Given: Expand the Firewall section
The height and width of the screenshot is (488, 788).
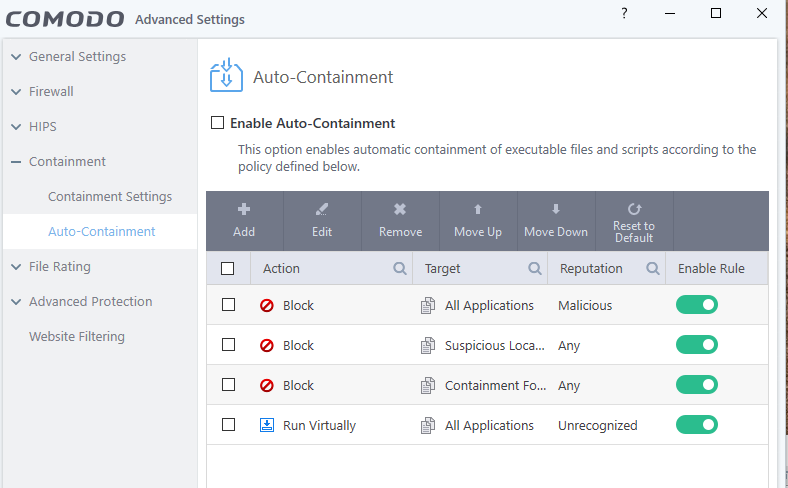Looking at the screenshot, I should pos(16,92).
